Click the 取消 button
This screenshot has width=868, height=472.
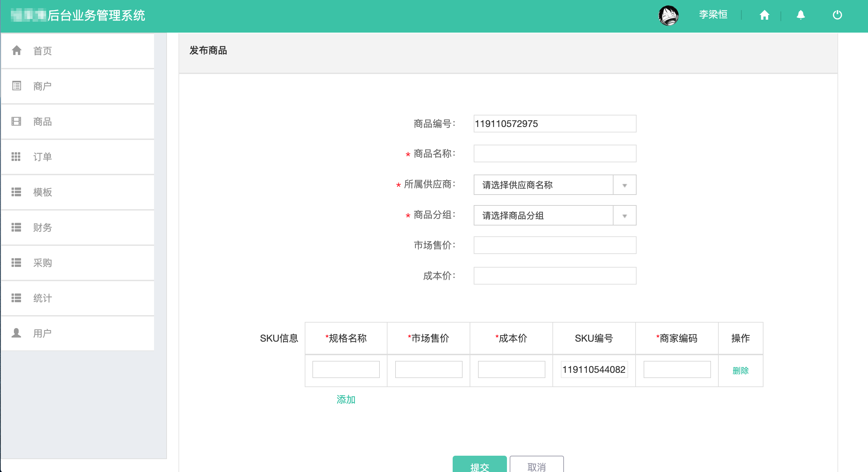[536, 464]
